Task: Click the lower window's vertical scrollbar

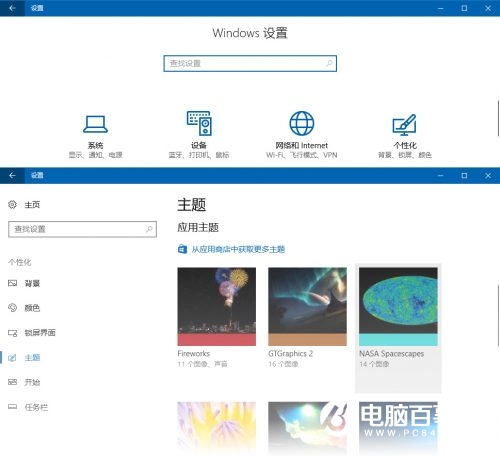Action: [498, 315]
